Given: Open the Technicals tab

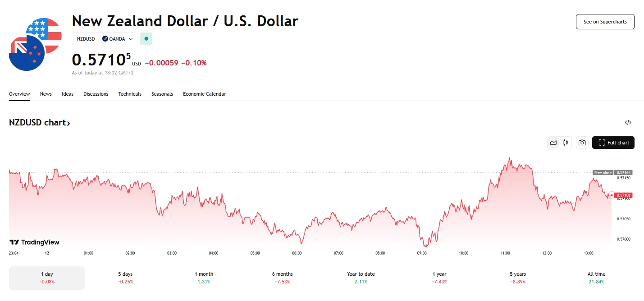Looking at the screenshot, I should click(130, 94).
